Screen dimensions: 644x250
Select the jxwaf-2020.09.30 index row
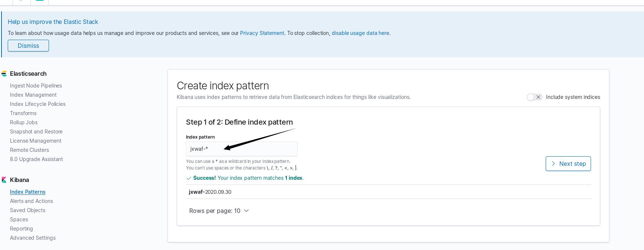point(210,192)
